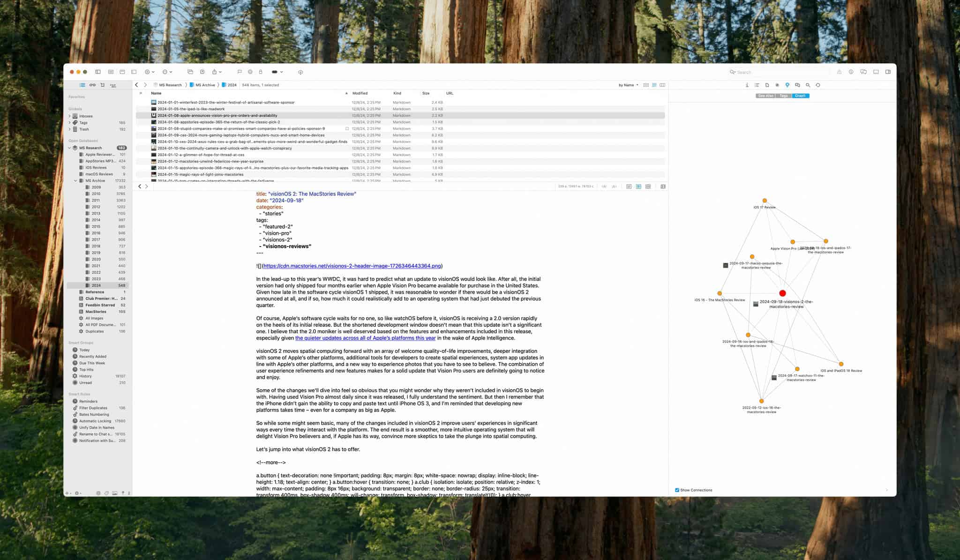Collapse the MS Research database
This screenshot has width=960, height=560.
(x=70, y=148)
